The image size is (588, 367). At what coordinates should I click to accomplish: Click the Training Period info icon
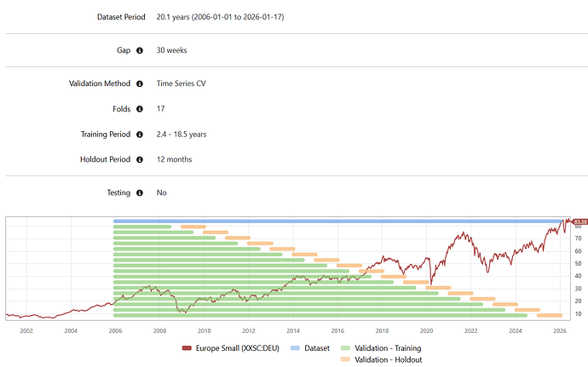coord(140,135)
